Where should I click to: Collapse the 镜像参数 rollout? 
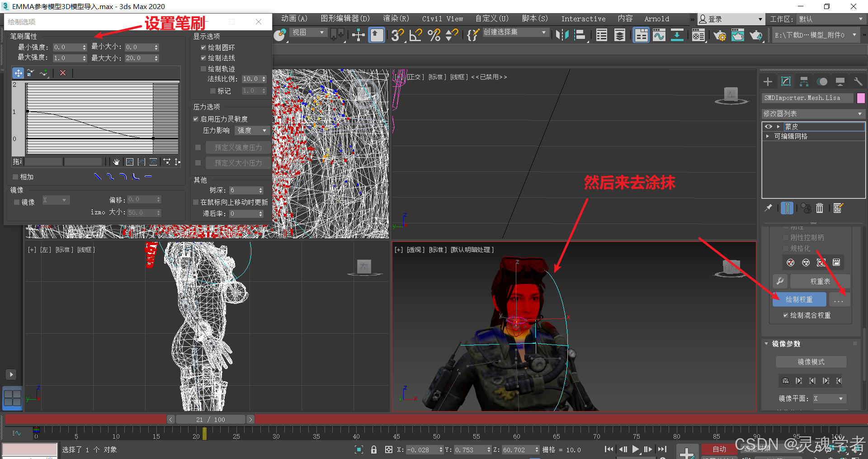tap(767, 344)
